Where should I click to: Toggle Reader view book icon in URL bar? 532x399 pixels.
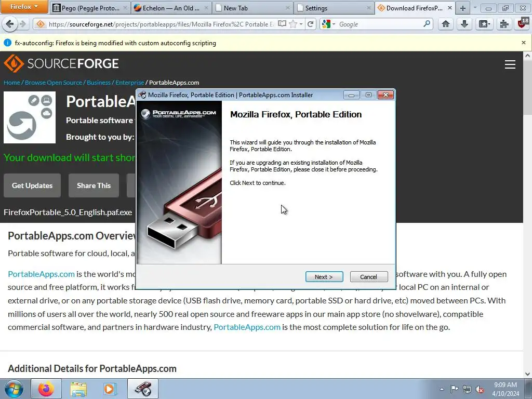click(x=282, y=24)
